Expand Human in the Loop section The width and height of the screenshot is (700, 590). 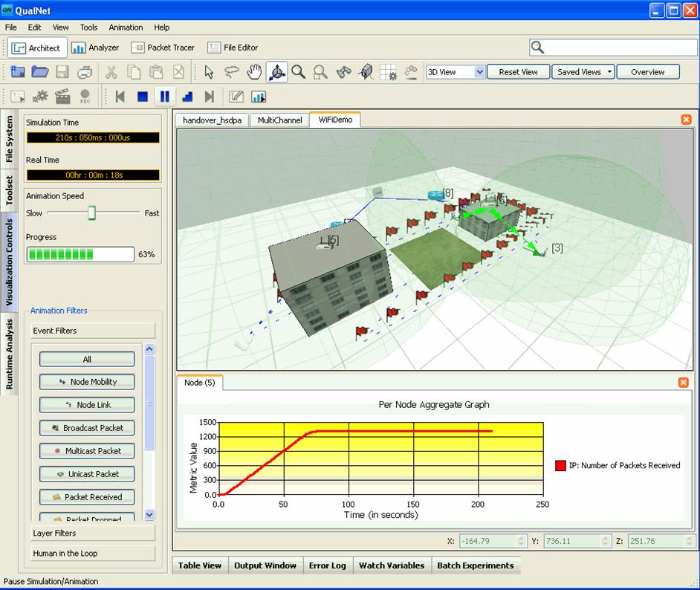tap(93, 554)
